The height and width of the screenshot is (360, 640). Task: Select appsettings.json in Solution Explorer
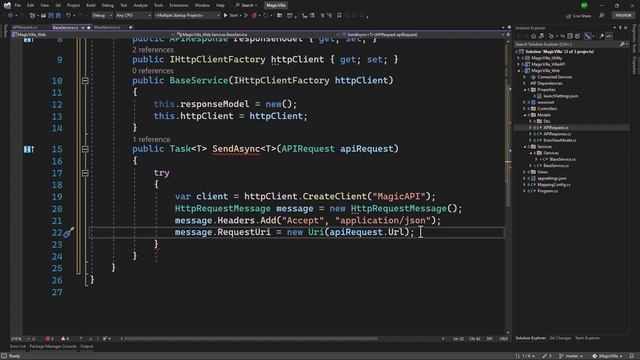[x=551, y=178]
